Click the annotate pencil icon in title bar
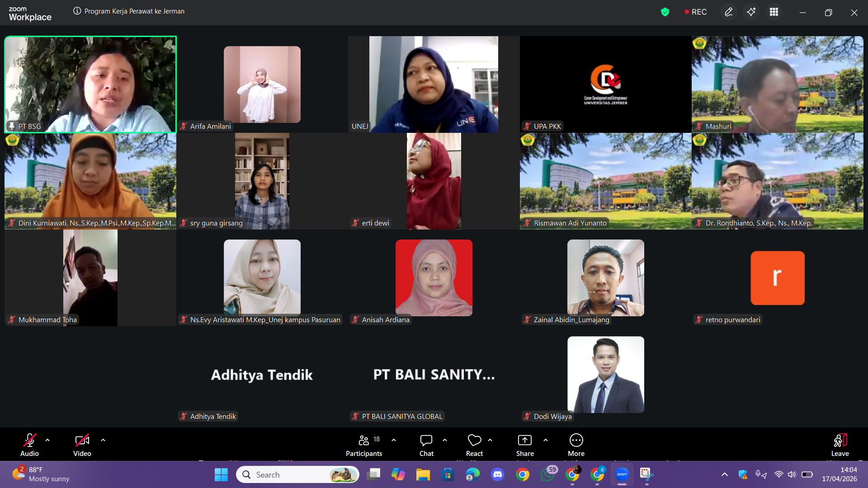This screenshot has height=488, width=868. (728, 12)
